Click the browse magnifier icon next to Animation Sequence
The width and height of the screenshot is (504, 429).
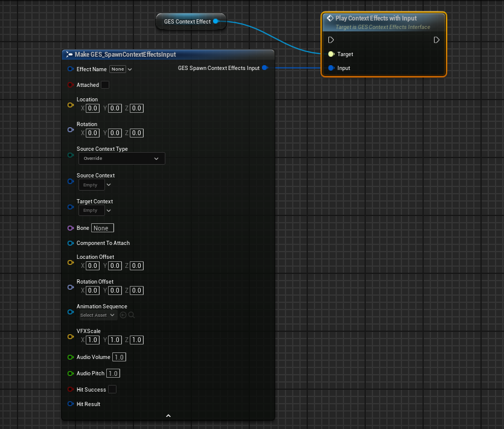132,315
